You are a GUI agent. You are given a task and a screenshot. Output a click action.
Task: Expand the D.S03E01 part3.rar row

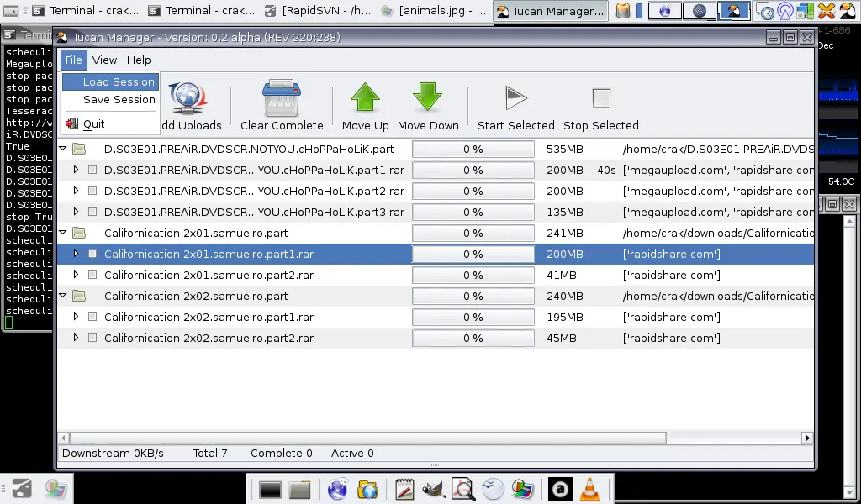76,212
